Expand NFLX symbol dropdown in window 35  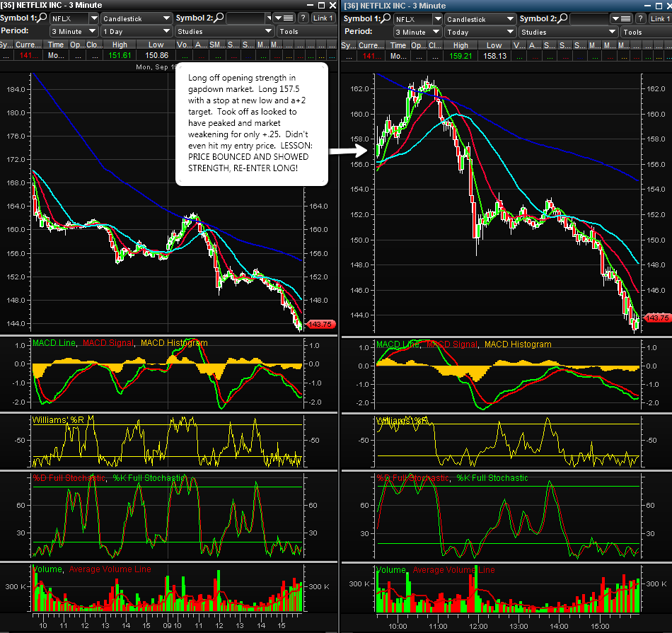(x=94, y=18)
